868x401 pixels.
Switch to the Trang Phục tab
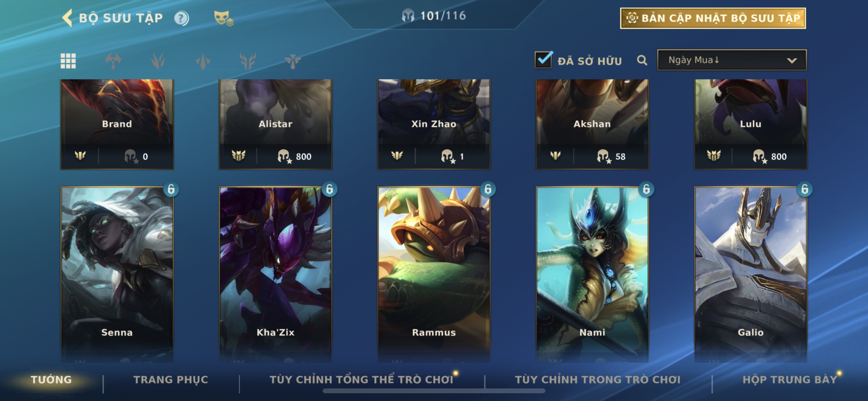click(171, 379)
